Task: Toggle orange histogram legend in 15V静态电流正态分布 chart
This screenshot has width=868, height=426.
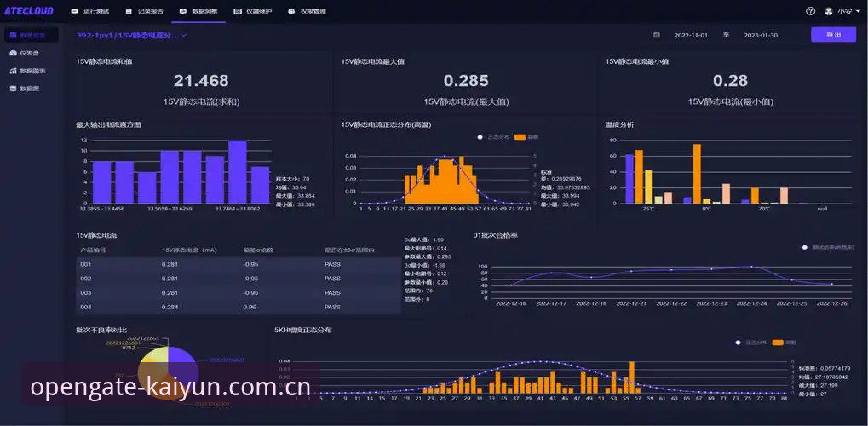Action: pos(526,137)
